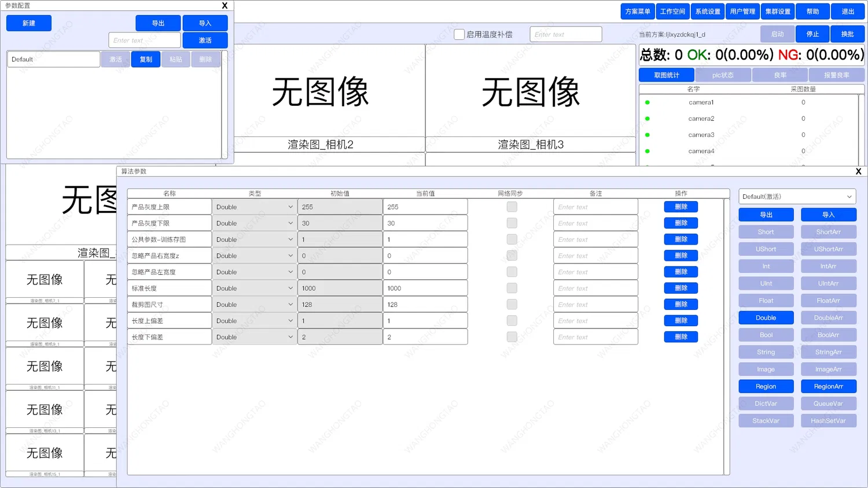Open the Default(激活) dropdown
This screenshot has width=868, height=488.
point(797,197)
